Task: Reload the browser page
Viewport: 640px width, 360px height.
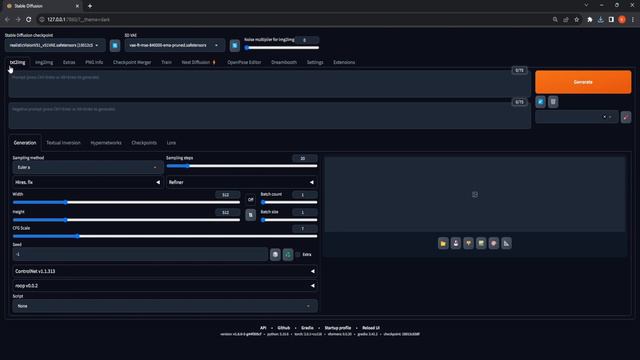Action: [29, 19]
